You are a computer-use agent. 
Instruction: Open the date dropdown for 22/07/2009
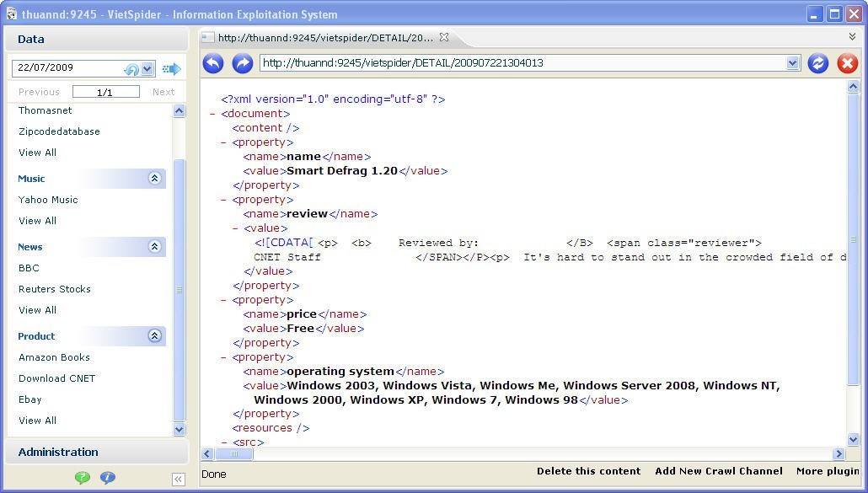(147, 69)
